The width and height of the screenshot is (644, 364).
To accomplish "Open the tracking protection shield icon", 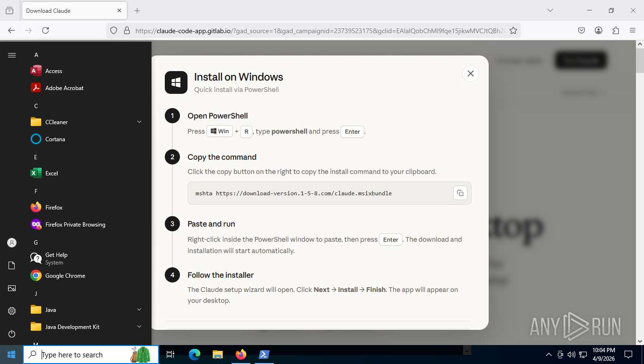I will 114,30.
